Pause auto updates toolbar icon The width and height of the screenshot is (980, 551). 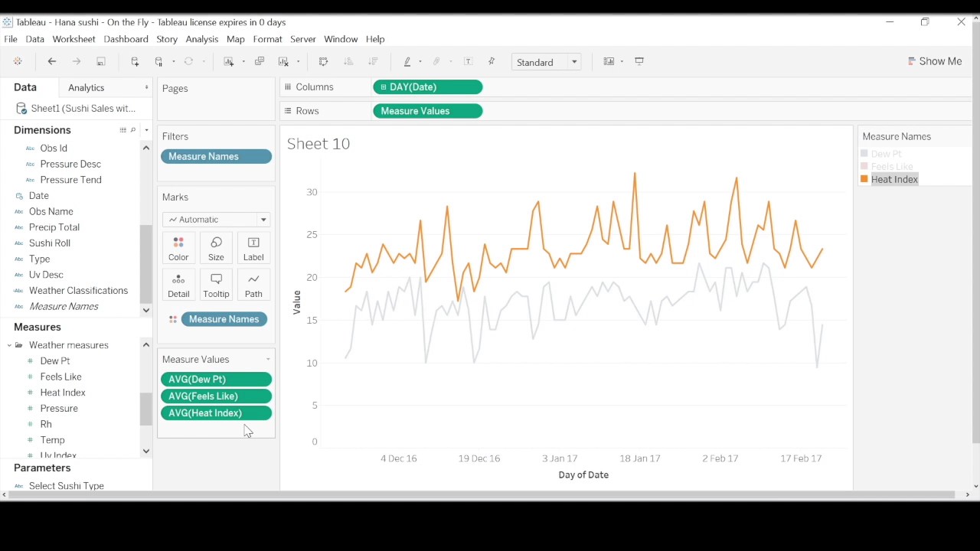159,62
